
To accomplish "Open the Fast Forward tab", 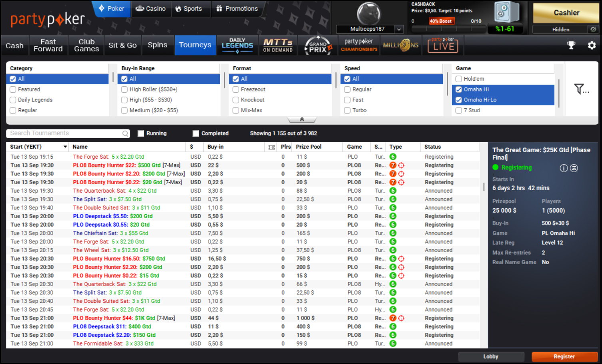I will 48,45.
